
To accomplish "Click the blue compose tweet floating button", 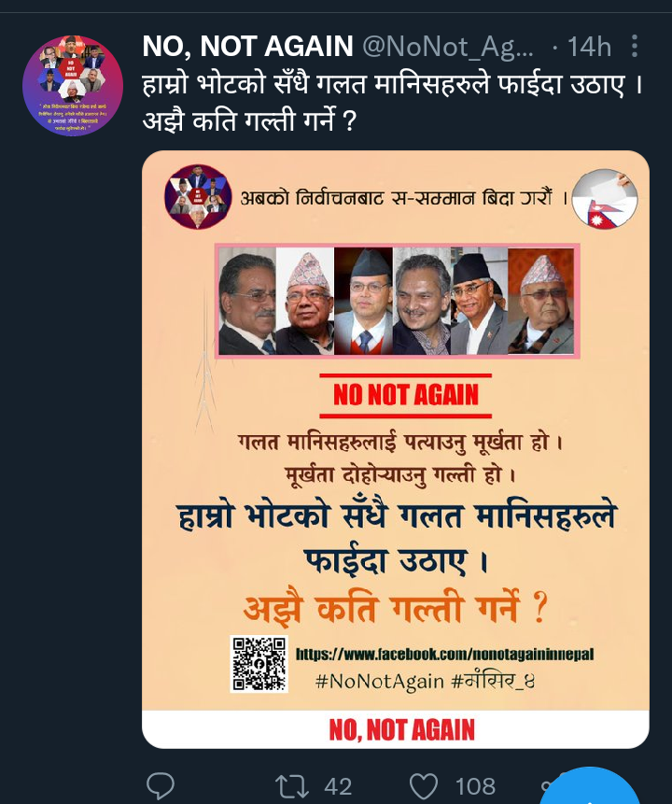I will tap(592, 787).
